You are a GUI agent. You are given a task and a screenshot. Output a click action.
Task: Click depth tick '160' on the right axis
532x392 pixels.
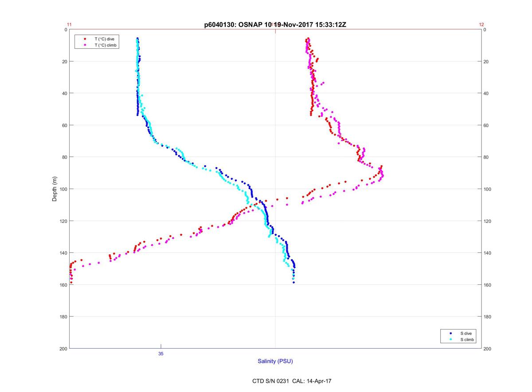488,285
